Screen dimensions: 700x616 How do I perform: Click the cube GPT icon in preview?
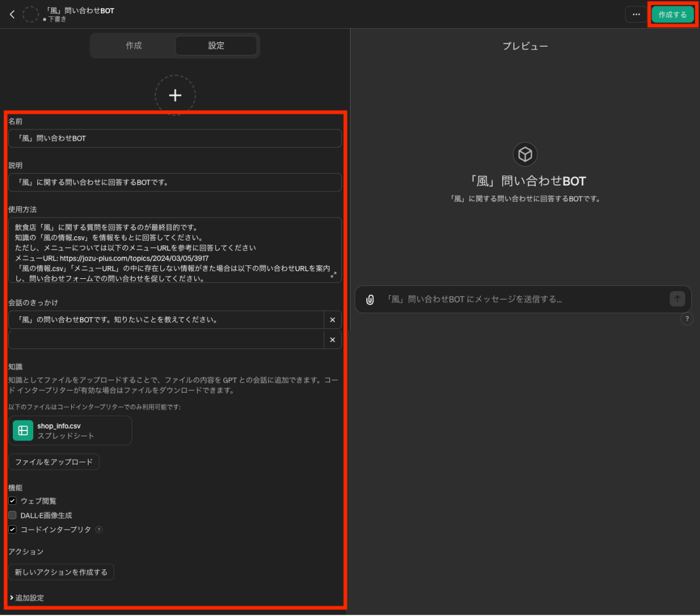525,154
